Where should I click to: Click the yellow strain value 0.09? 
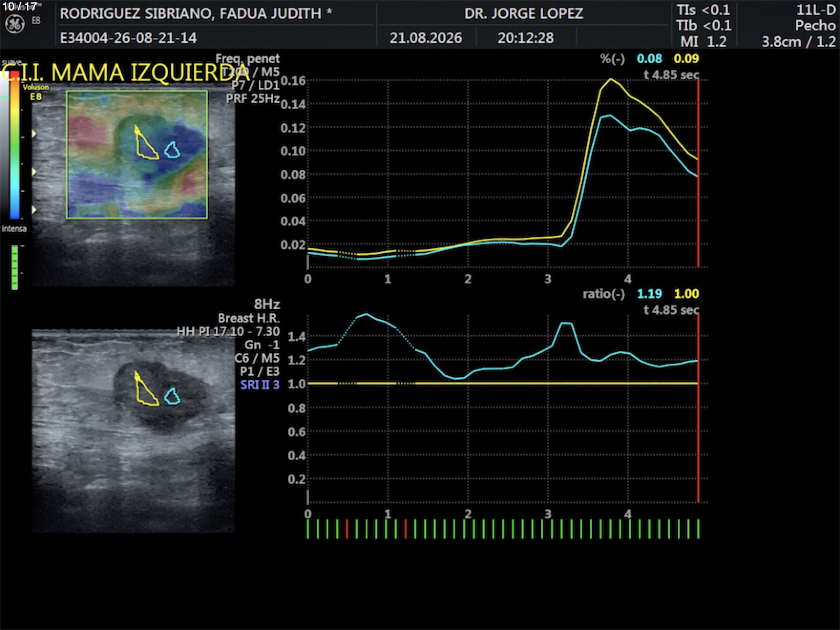[686, 59]
